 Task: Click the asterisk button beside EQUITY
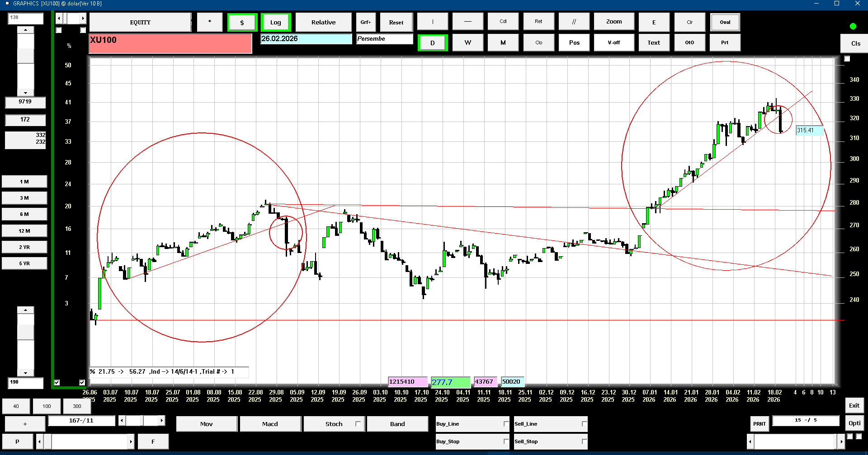tap(210, 22)
